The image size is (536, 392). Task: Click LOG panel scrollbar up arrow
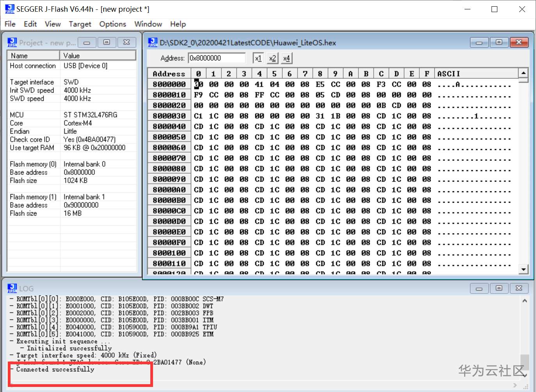[x=525, y=301]
